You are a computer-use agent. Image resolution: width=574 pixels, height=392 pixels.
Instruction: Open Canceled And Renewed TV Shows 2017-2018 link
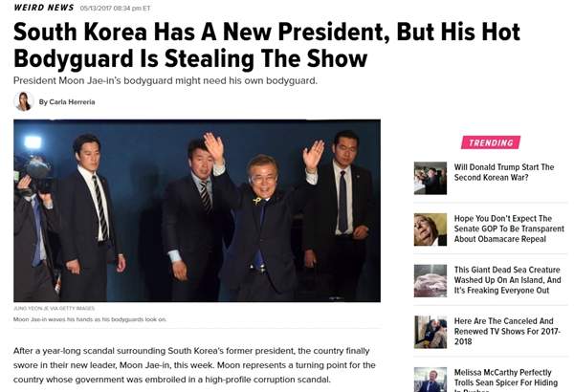pyautogui.click(x=507, y=331)
